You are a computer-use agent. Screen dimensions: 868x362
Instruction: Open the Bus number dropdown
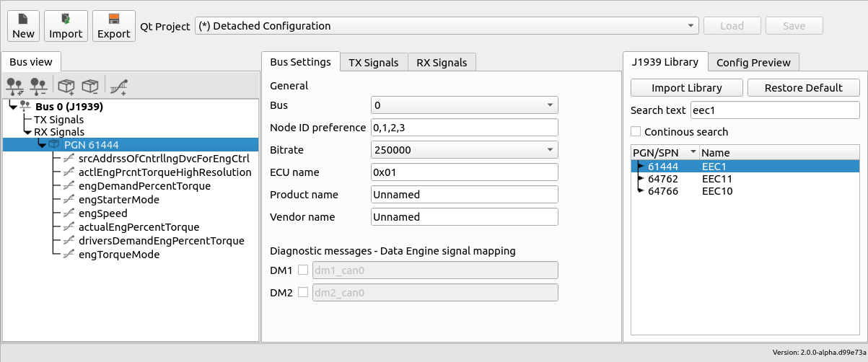coord(465,105)
